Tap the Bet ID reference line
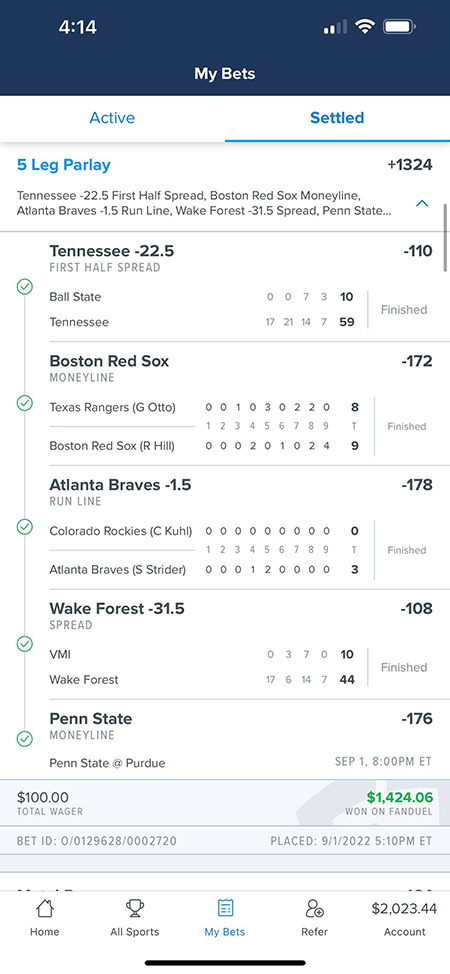Screen dimensions: 450x974 (x=97, y=841)
